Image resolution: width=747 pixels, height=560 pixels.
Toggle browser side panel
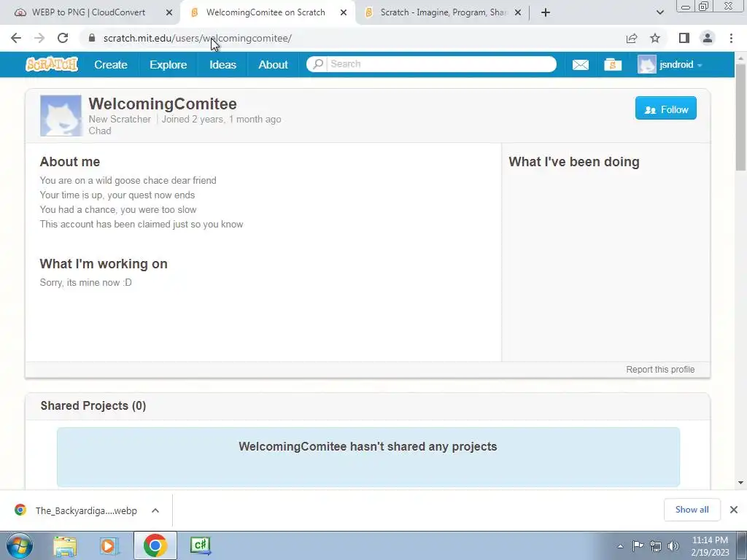point(684,38)
